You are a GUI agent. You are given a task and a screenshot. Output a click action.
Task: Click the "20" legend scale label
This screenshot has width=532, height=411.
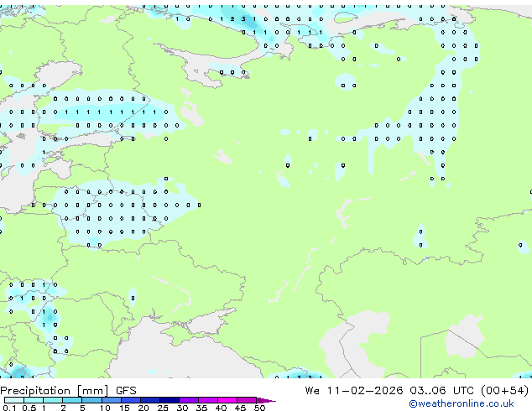[x=143, y=408]
